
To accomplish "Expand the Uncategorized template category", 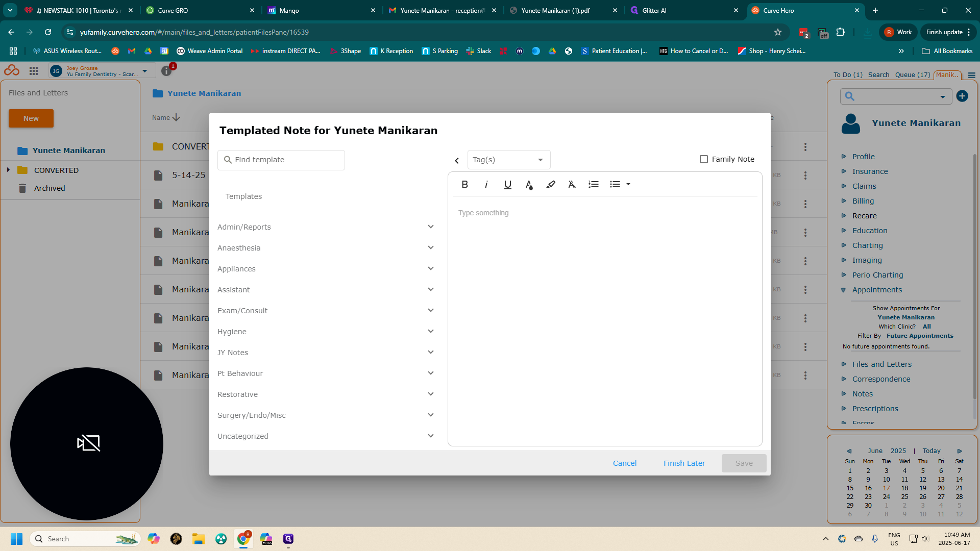I will click(326, 436).
